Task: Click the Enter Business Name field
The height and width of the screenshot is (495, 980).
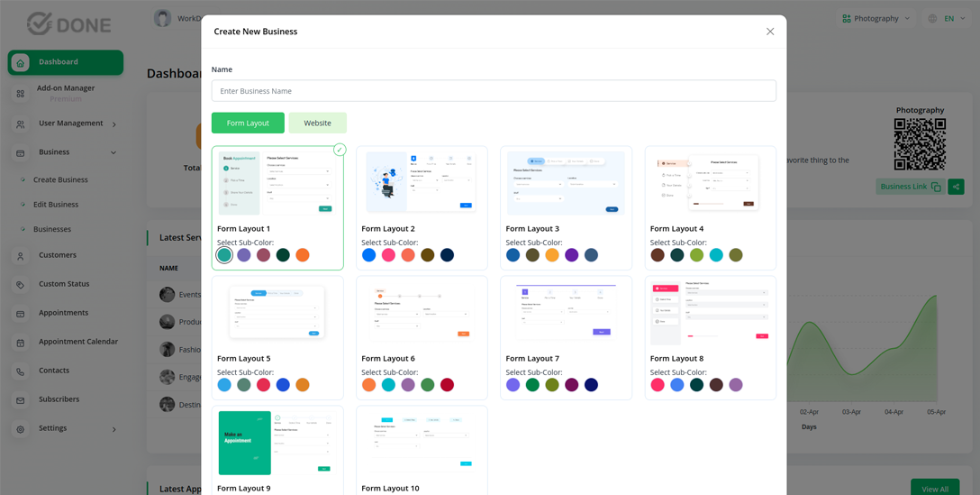Action: [x=494, y=91]
